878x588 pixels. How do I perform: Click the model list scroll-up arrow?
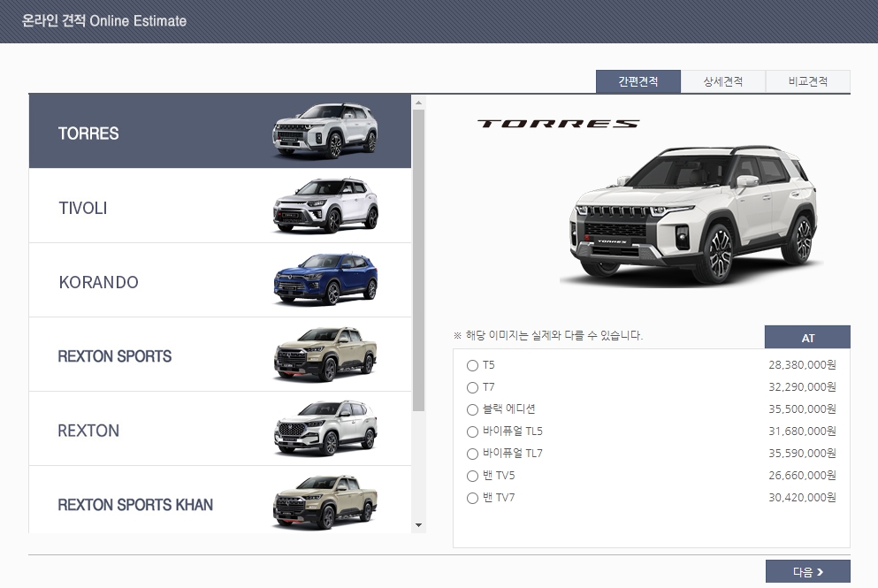(x=419, y=103)
